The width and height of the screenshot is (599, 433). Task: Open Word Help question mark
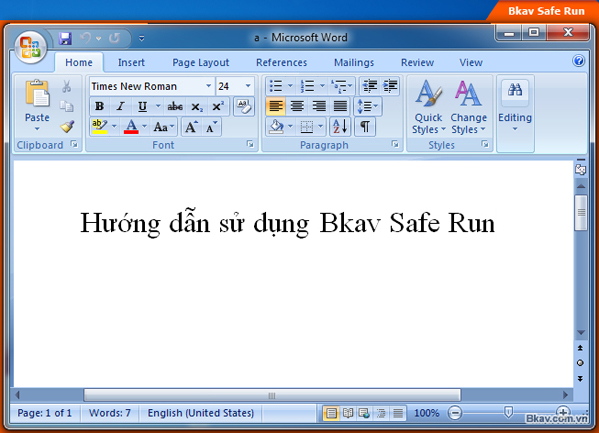(x=578, y=61)
